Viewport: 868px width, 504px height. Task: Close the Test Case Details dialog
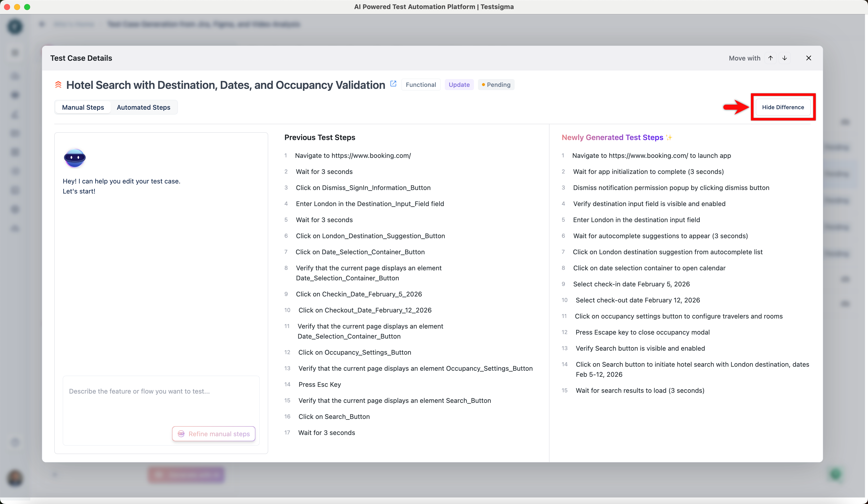[808, 58]
